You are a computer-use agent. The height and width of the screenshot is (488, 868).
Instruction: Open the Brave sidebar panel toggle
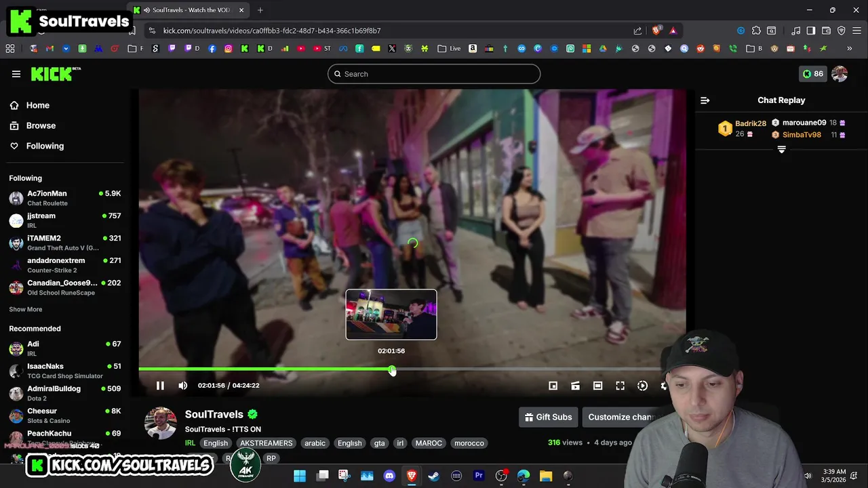[x=810, y=30]
